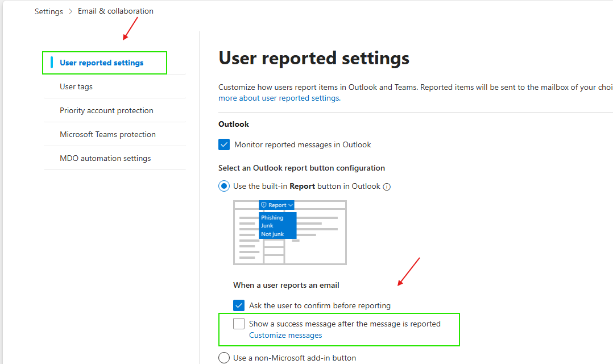This screenshot has height=364, width=613.
Task: Switch to the User tags section
Action: tap(76, 86)
